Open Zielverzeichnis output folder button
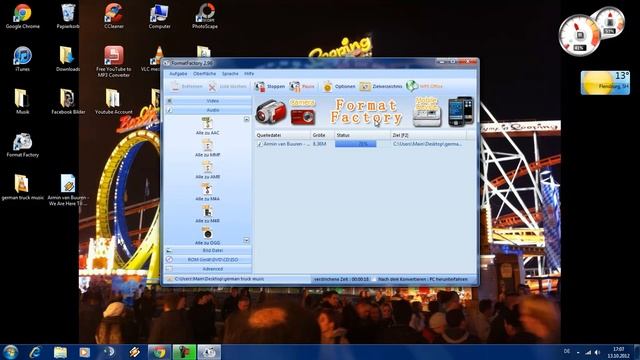The height and width of the screenshot is (360, 640). pos(381,86)
